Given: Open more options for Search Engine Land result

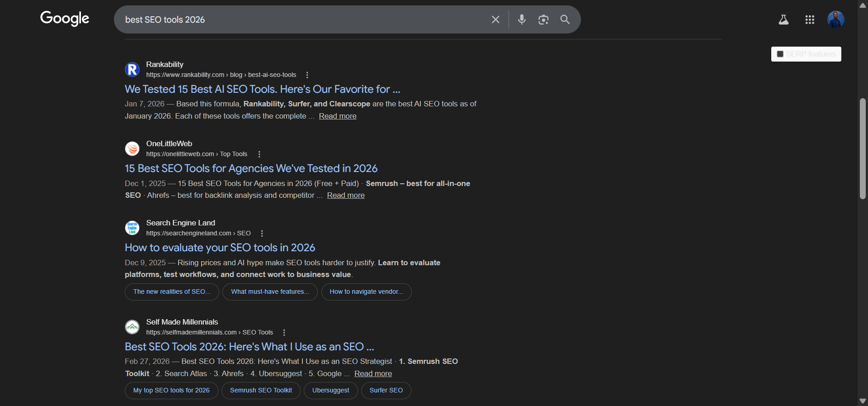Looking at the screenshot, I should coord(262,234).
